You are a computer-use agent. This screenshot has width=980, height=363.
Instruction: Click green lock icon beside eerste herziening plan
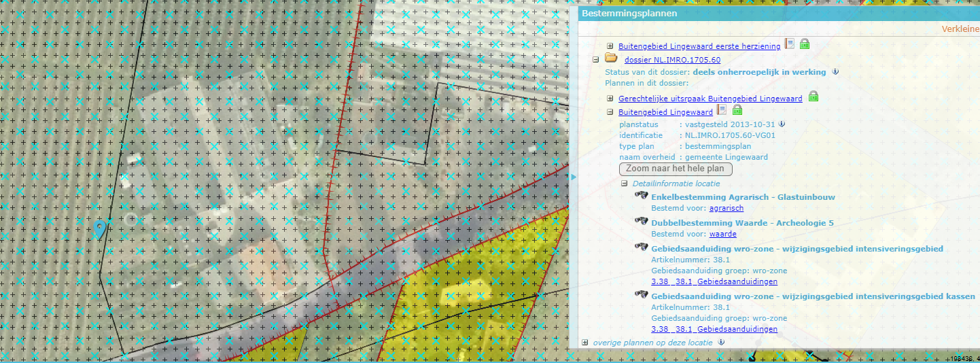pos(804,44)
